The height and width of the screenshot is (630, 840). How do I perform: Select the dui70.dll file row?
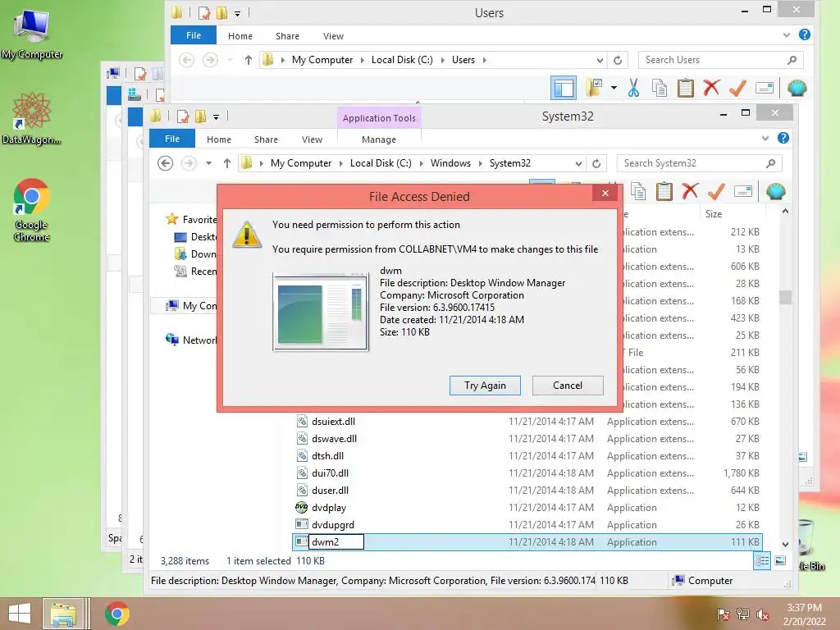527,473
